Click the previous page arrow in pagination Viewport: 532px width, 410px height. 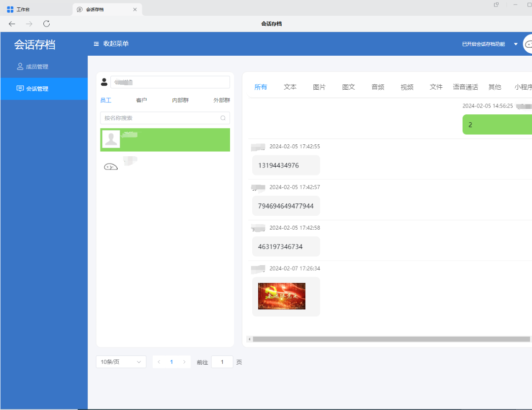click(159, 362)
